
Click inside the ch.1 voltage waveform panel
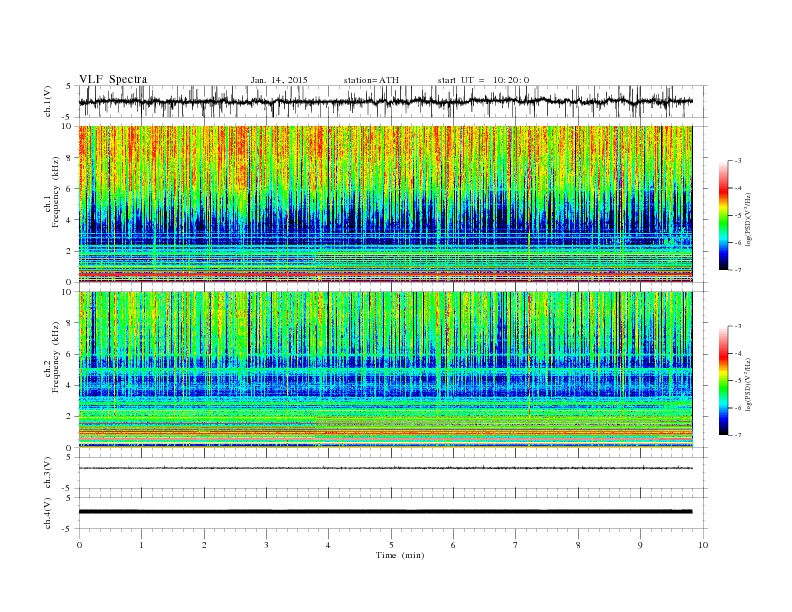(392, 101)
